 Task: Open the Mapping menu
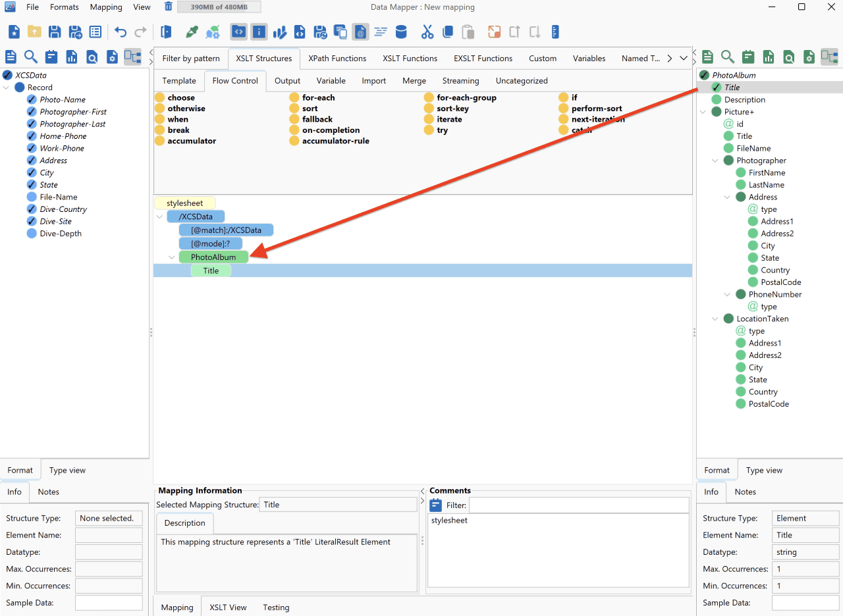pos(106,7)
